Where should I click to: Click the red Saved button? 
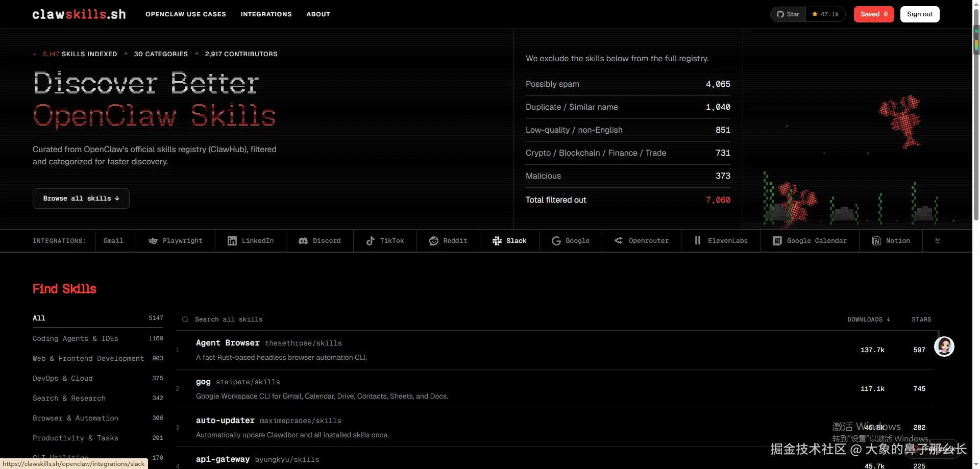pos(873,14)
